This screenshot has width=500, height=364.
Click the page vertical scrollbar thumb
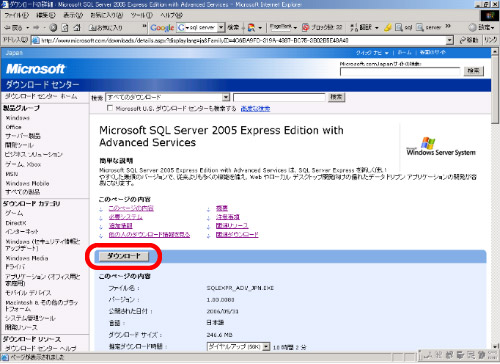[x=495, y=90]
